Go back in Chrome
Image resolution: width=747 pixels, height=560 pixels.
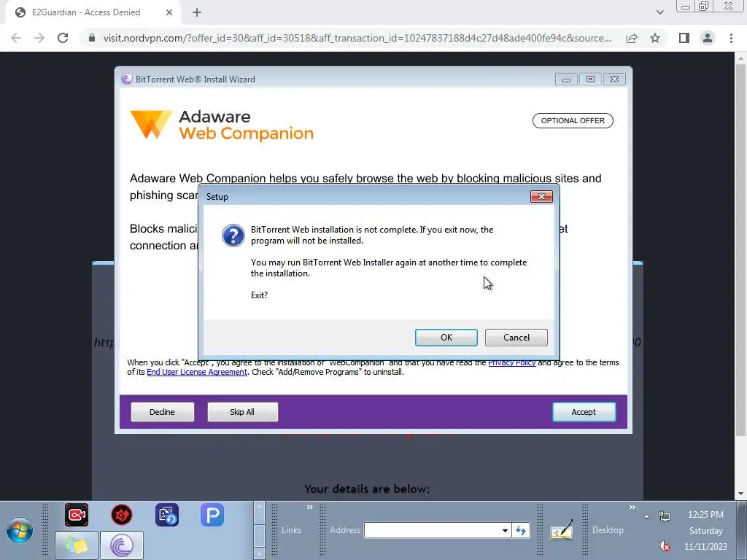(x=16, y=38)
